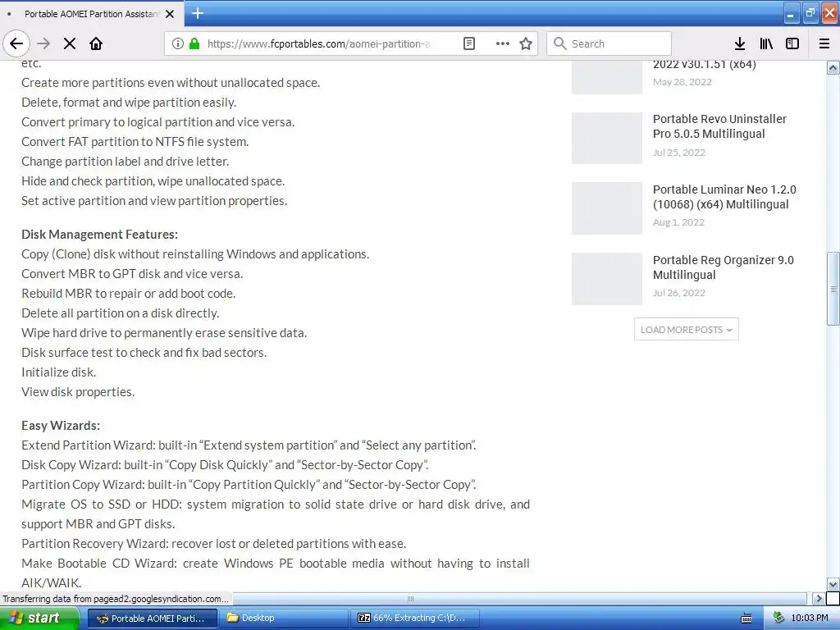The height and width of the screenshot is (630, 840).
Task: Open Portable Luminar Neo 1.2.0 post link
Action: point(724,197)
